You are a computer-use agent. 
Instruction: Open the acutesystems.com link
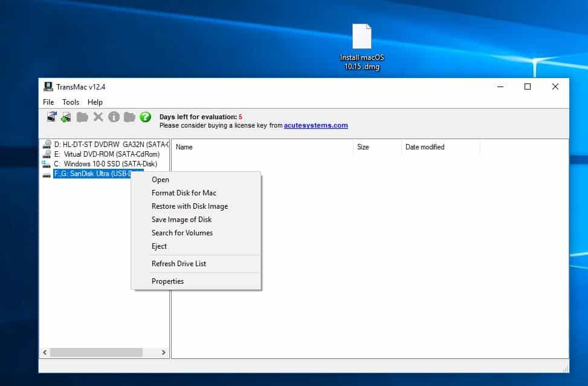click(315, 125)
